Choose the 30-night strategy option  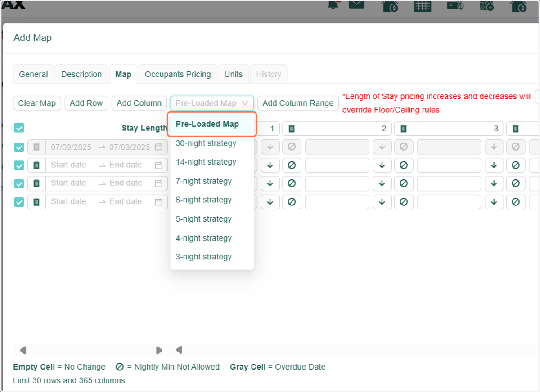(212, 143)
